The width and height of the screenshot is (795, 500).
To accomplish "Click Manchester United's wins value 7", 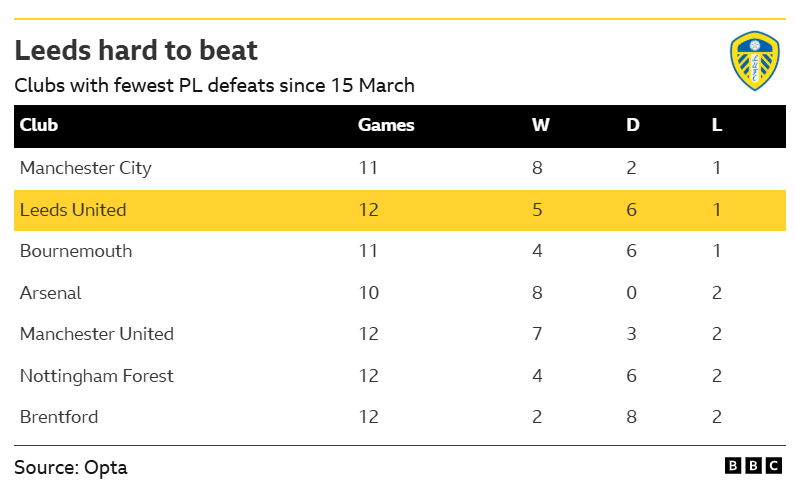I will coord(537,334).
